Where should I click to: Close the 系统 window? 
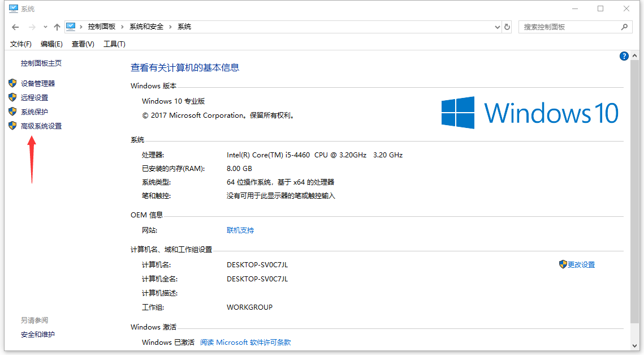click(x=626, y=8)
